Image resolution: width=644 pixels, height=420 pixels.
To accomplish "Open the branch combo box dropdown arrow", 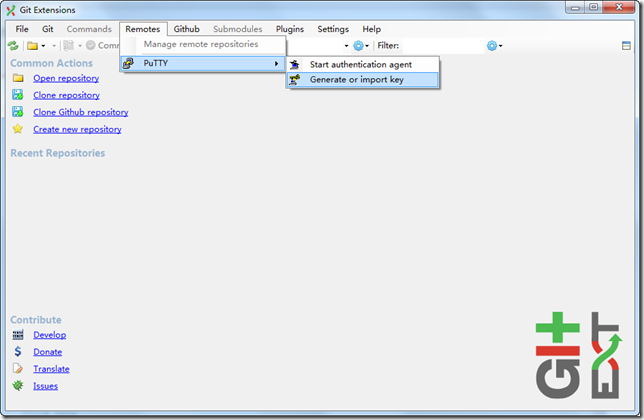I will [346, 46].
